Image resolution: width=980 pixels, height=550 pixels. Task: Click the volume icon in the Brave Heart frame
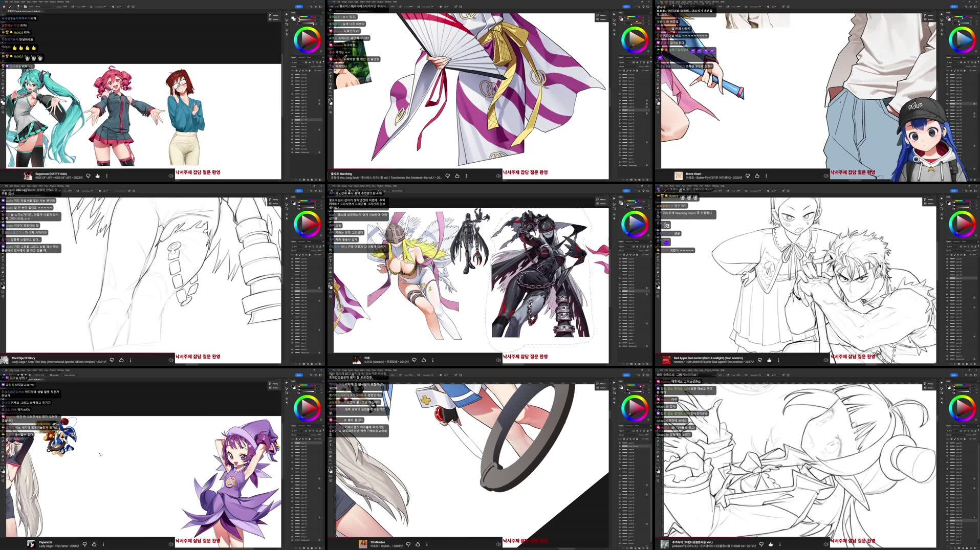point(826,175)
